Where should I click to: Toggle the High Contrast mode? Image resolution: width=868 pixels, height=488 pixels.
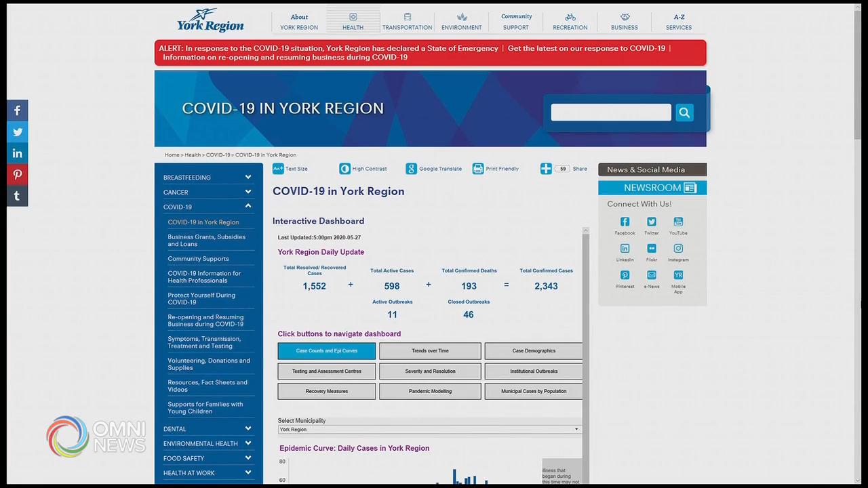(344, 169)
